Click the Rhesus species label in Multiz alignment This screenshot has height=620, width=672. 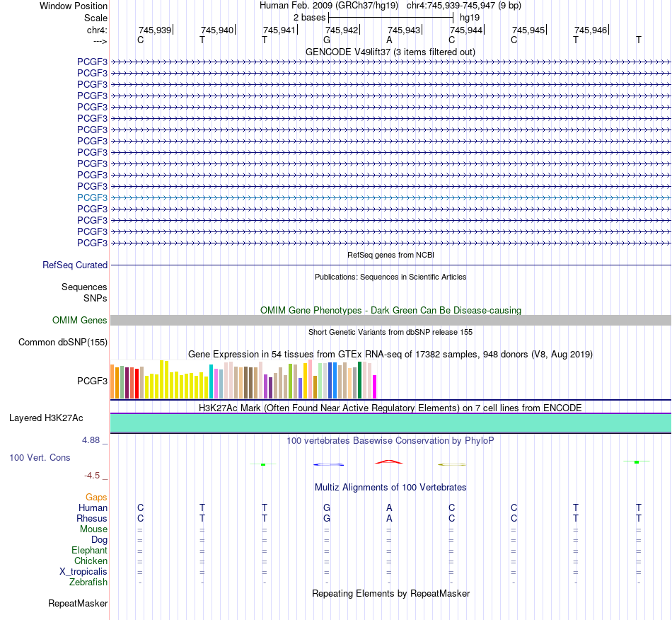click(92, 518)
